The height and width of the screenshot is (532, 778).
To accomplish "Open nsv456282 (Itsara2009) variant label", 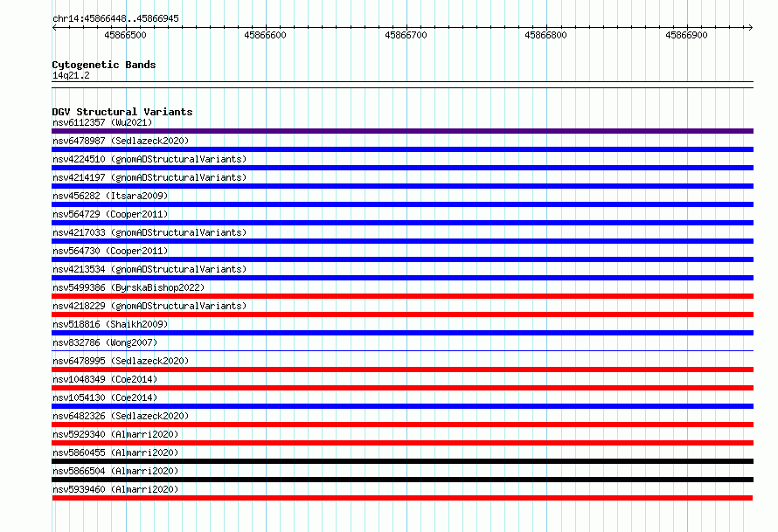I will [110, 196].
